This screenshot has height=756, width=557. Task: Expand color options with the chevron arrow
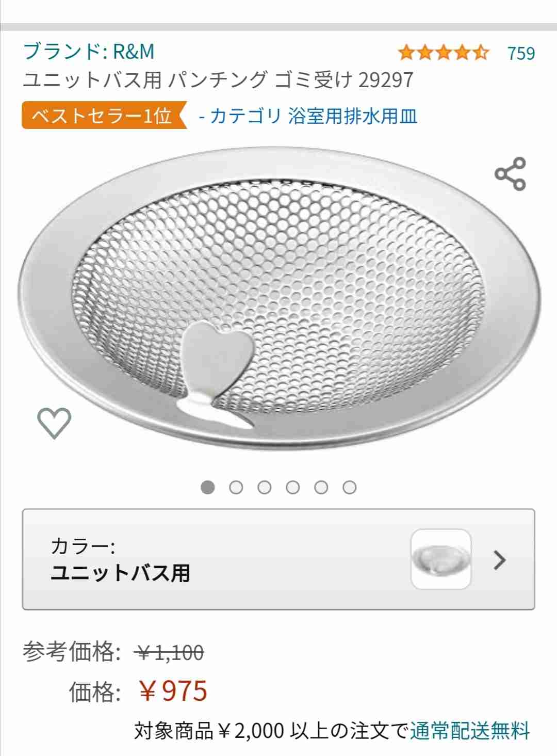(x=499, y=560)
